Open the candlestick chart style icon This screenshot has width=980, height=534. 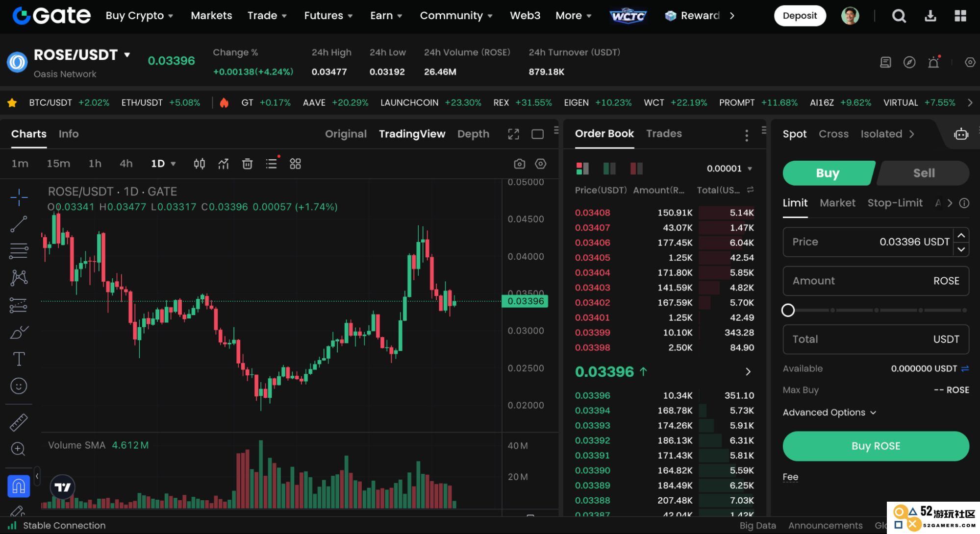(199, 164)
